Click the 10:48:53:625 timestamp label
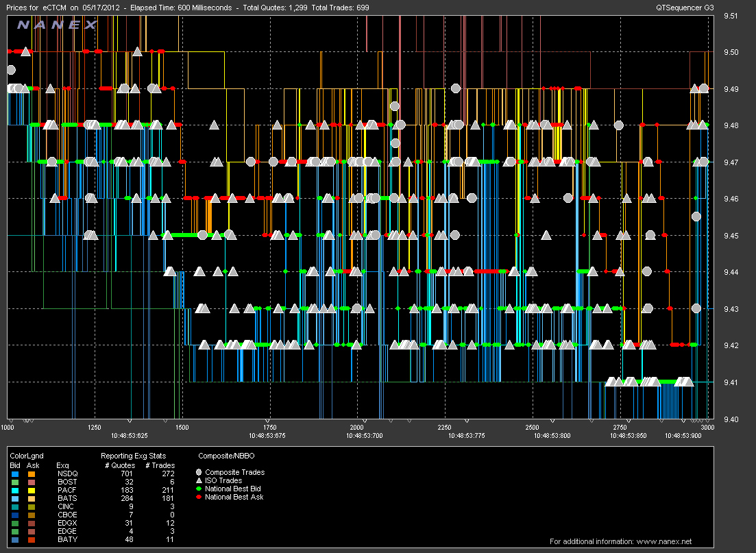 click(x=130, y=436)
